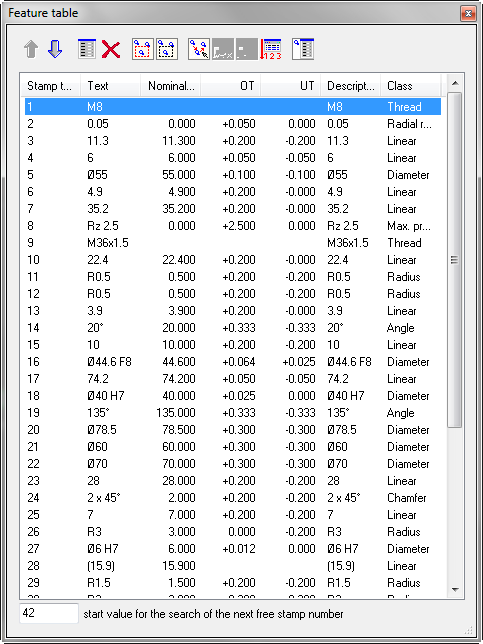Sort by the UT column header

tap(290, 86)
